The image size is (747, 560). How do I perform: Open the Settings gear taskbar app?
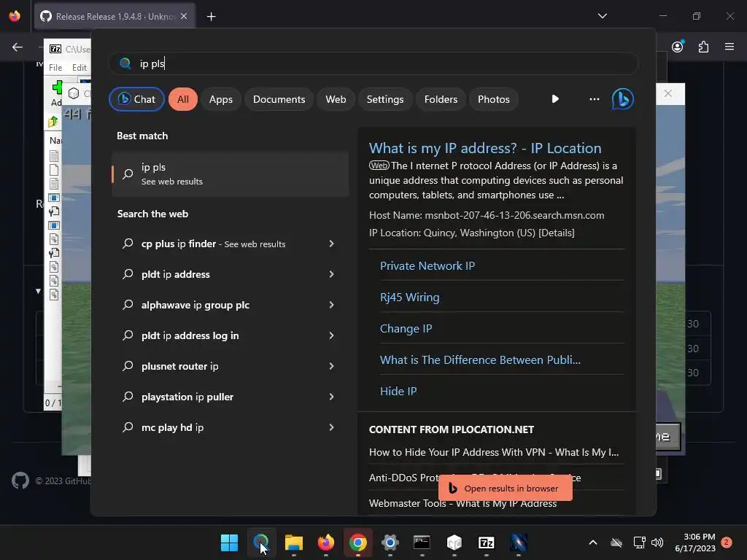click(390, 542)
